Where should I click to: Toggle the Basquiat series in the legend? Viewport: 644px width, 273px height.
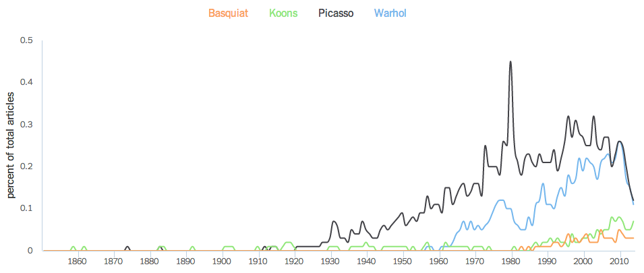click(x=228, y=13)
